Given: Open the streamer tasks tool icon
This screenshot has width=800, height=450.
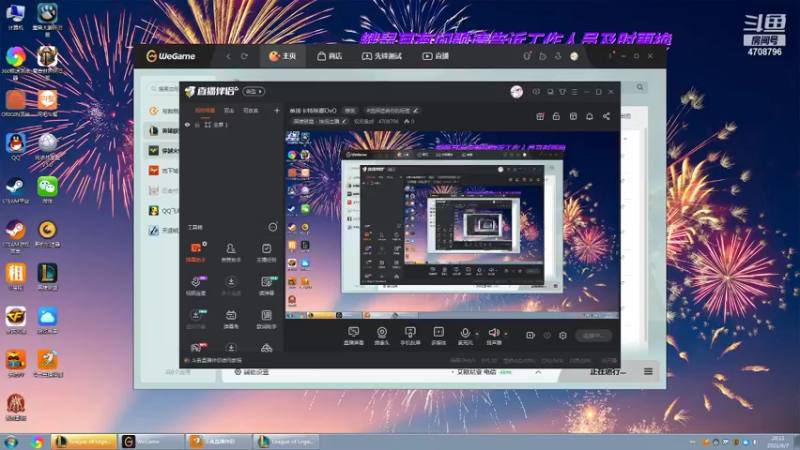Looking at the screenshot, I should coord(266,252).
